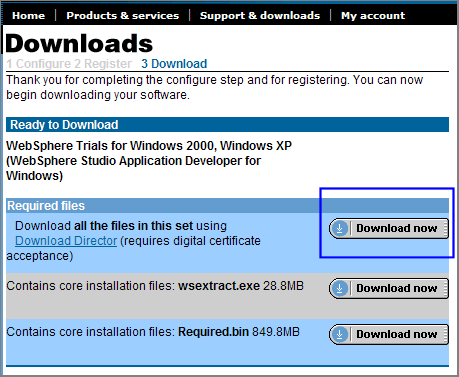Go to My account
The height and width of the screenshot is (377, 459).
pos(373,15)
